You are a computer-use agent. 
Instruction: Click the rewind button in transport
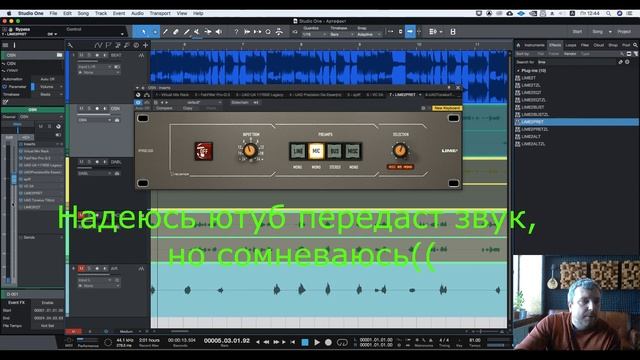click(x=266, y=342)
